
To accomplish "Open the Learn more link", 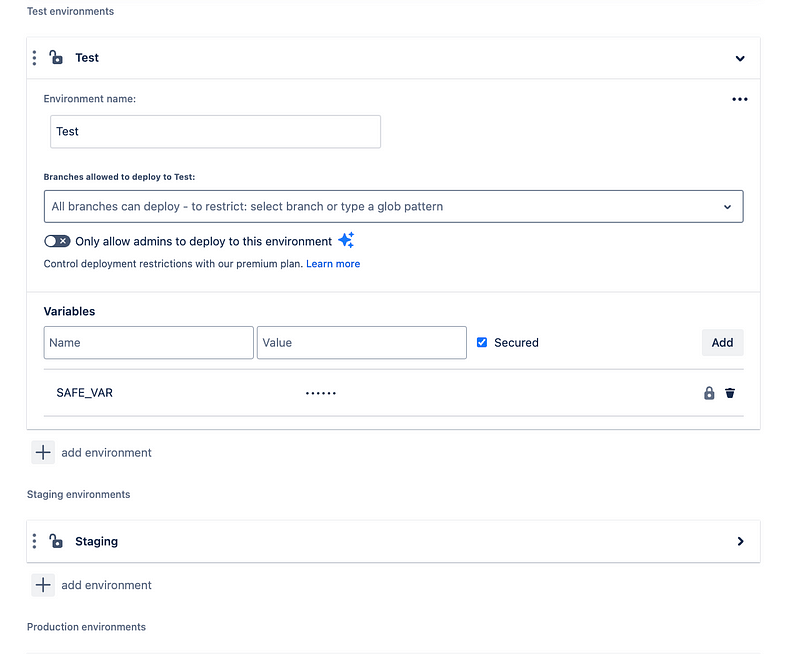I will pyautogui.click(x=333, y=264).
